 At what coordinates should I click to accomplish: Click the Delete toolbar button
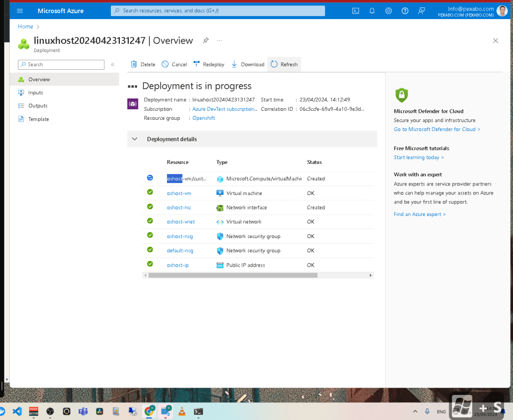click(x=143, y=65)
